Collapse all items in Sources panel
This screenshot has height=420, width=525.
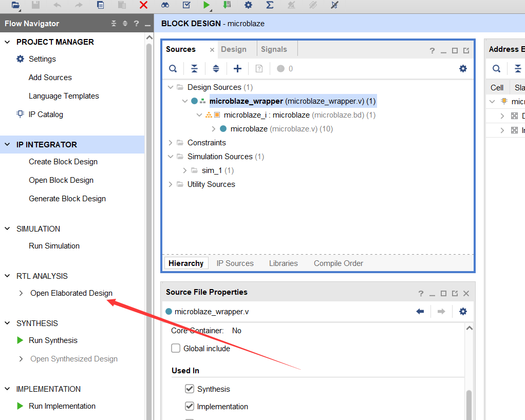click(x=194, y=69)
